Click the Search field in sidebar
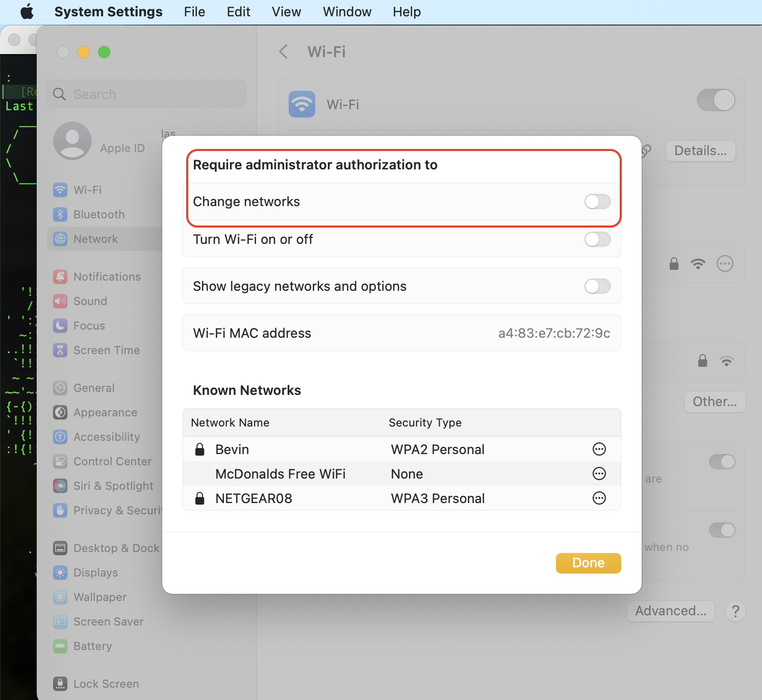 point(146,94)
